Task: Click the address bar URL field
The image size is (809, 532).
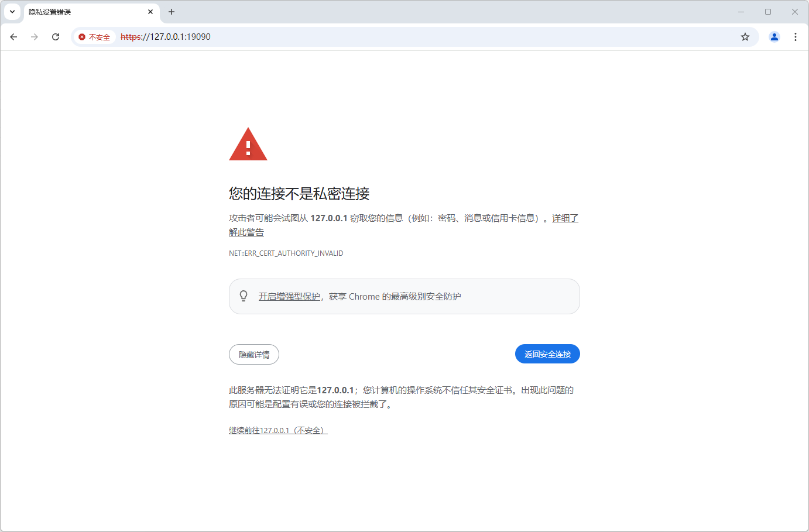Action: coord(410,37)
